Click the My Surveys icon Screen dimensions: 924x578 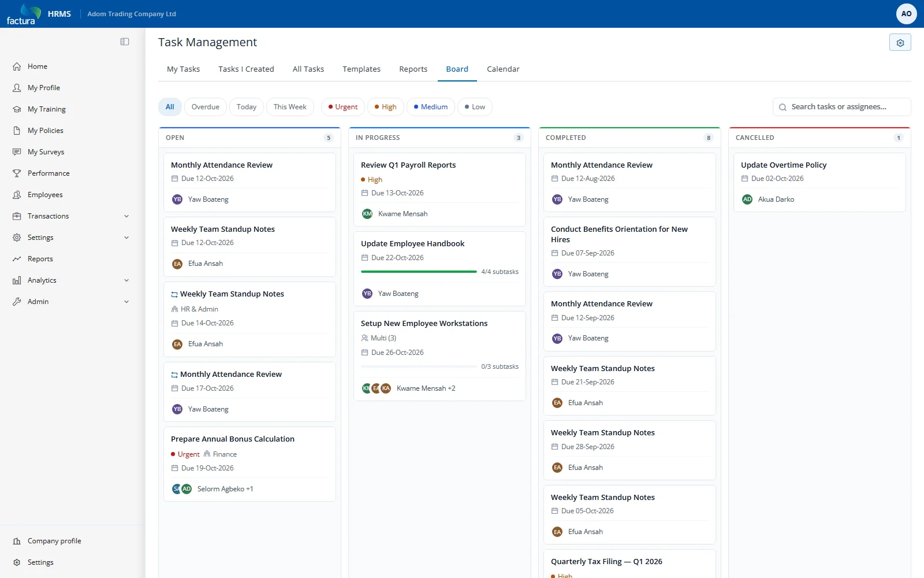pos(17,152)
